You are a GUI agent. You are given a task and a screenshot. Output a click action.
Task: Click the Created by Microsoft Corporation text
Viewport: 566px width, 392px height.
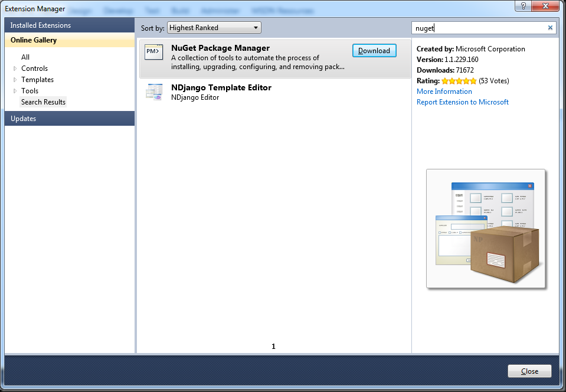click(471, 49)
